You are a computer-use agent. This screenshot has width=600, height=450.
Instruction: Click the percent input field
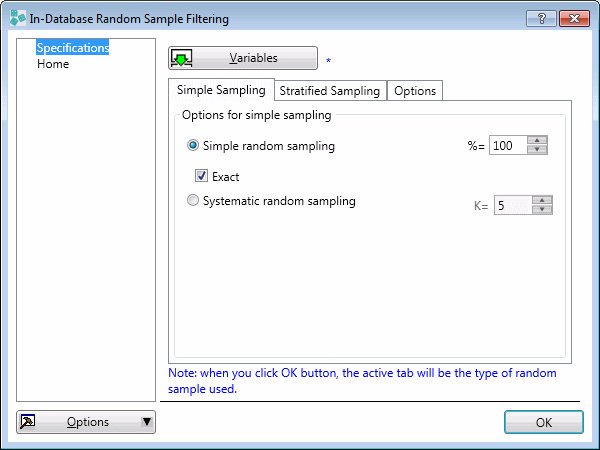[x=507, y=146]
